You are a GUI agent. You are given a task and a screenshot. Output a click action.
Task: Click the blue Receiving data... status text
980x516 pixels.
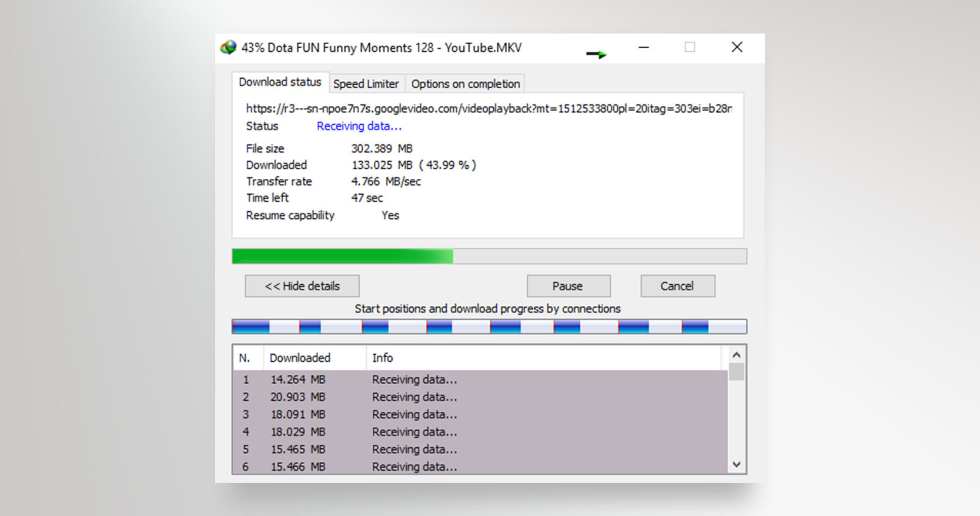coord(359,126)
